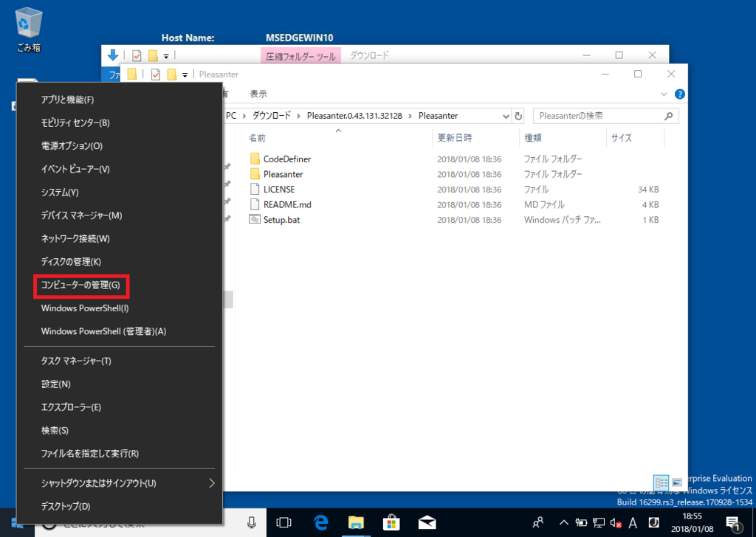The width and height of the screenshot is (756, 537).
Task: Click the network icon in system tray
Action: click(x=599, y=523)
